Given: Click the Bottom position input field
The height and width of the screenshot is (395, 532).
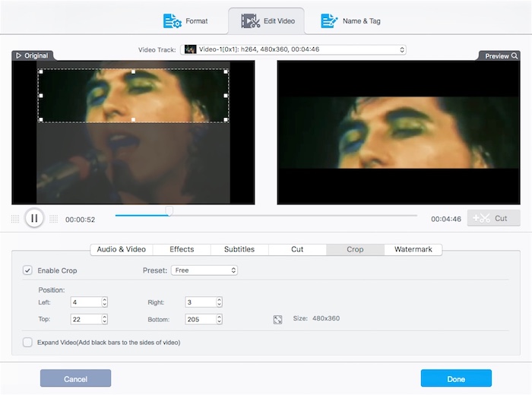Looking at the screenshot, I should pyautogui.click(x=201, y=319).
